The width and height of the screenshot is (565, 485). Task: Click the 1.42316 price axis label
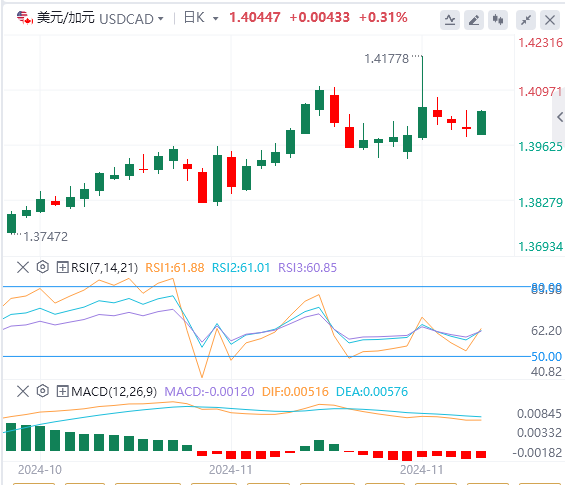pos(540,43)
